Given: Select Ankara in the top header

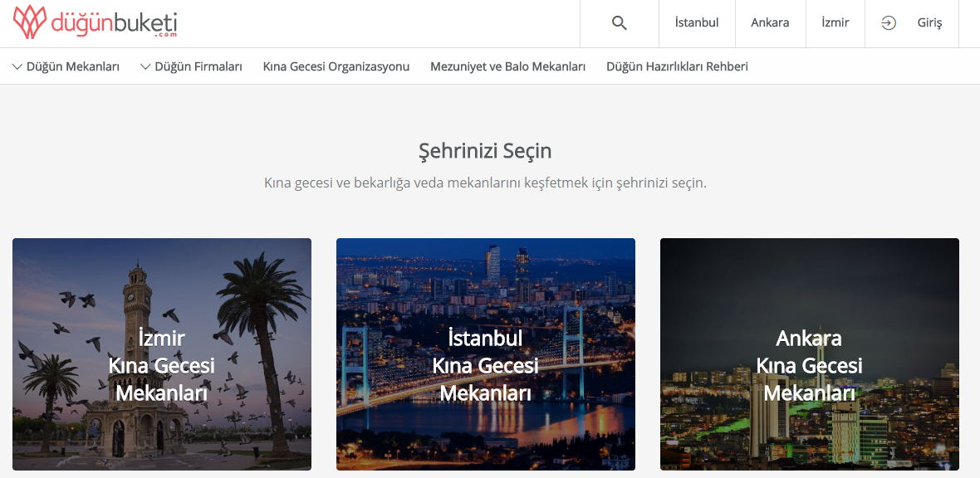Looking at the screenshot, I should click(770, 23).
